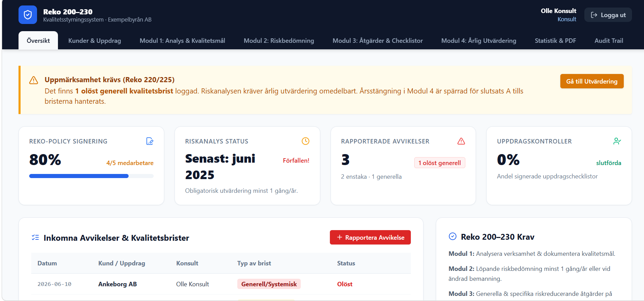Click the edit icon on Reko-Policy card
The width and height of the screenshot is (644, 301).
pos(150,141)
